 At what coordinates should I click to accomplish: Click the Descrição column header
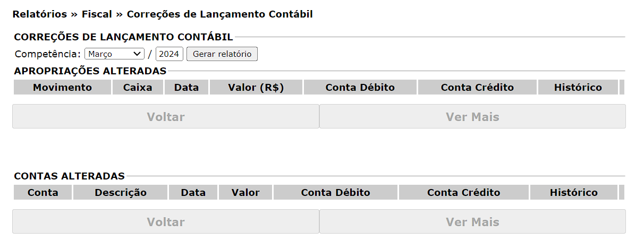[121, 193]
